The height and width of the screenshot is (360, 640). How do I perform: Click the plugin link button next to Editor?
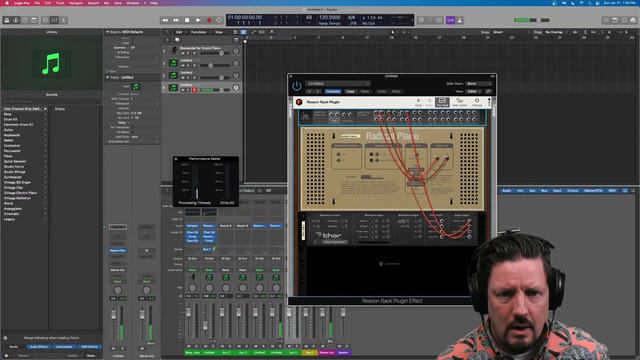click(488, 91)
